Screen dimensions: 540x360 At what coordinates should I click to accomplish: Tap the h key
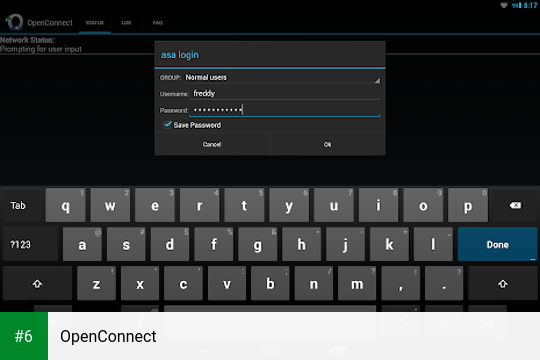coord(301,245)
